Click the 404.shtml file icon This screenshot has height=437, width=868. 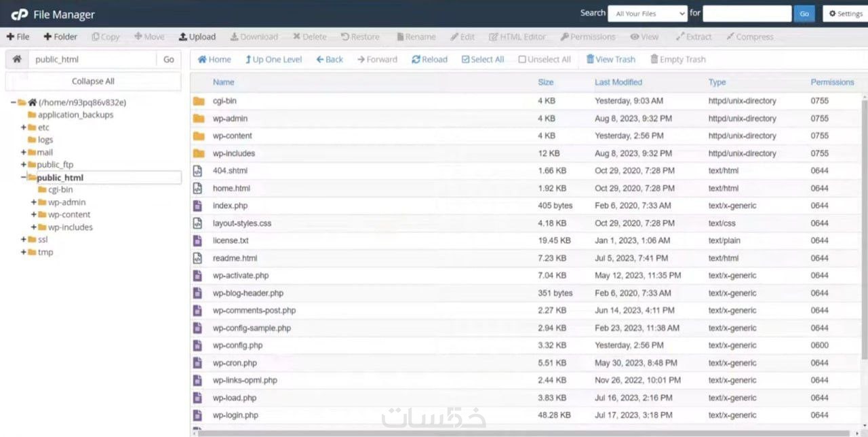click(x=197, y=171)
